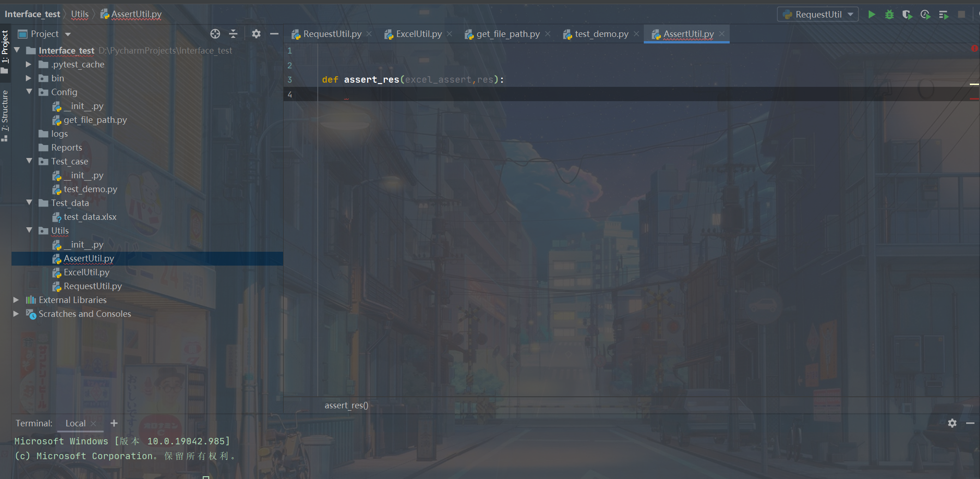Select __init__.py under Test_case
The width and height of the screenshot is (980, 479).
tap(83, 175)
